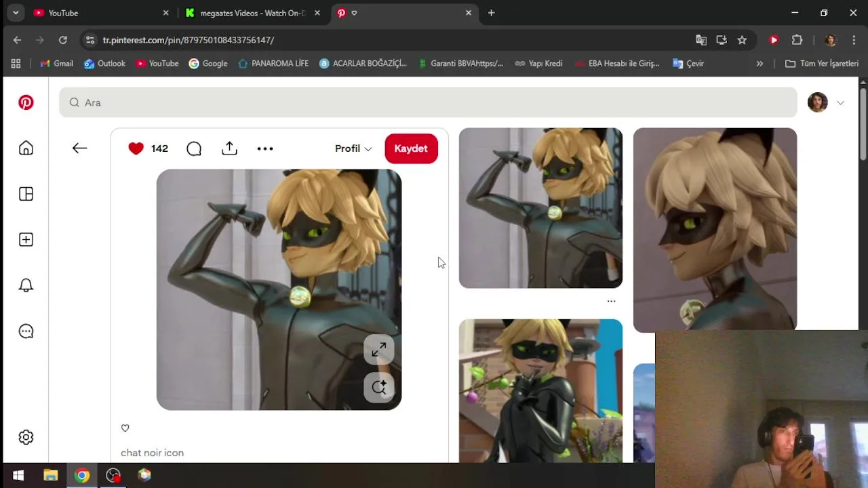Viewport: 868px width, 488px height.
Task: Go to Home feed in sidebar
Action: (26, 148)
